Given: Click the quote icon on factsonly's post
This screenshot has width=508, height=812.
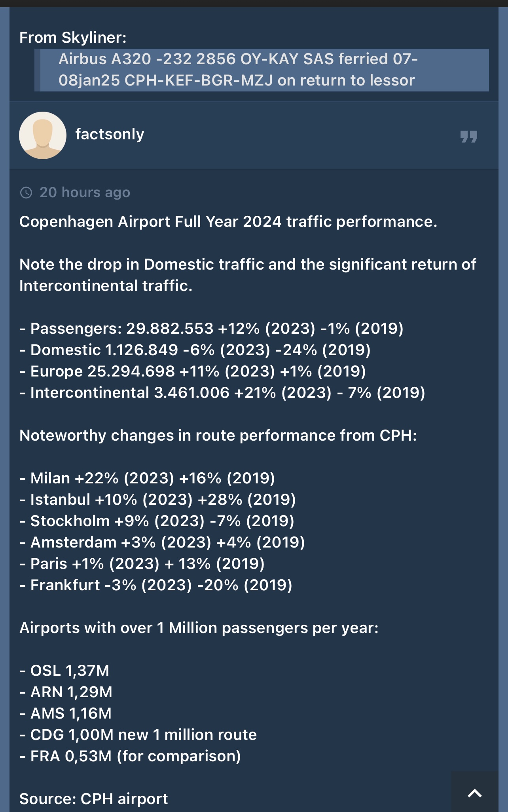Looking at the screenshot, I should [469, 137].
